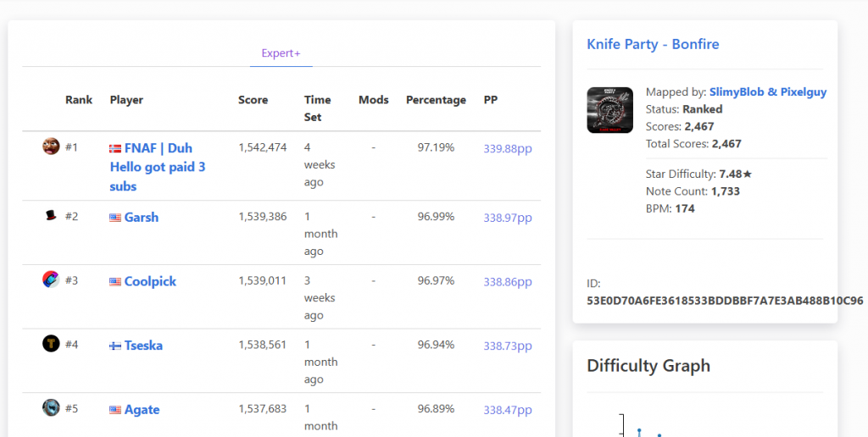
Task: Open the SlimyBlob & Pixelguy mapper link
Action: 768,91
